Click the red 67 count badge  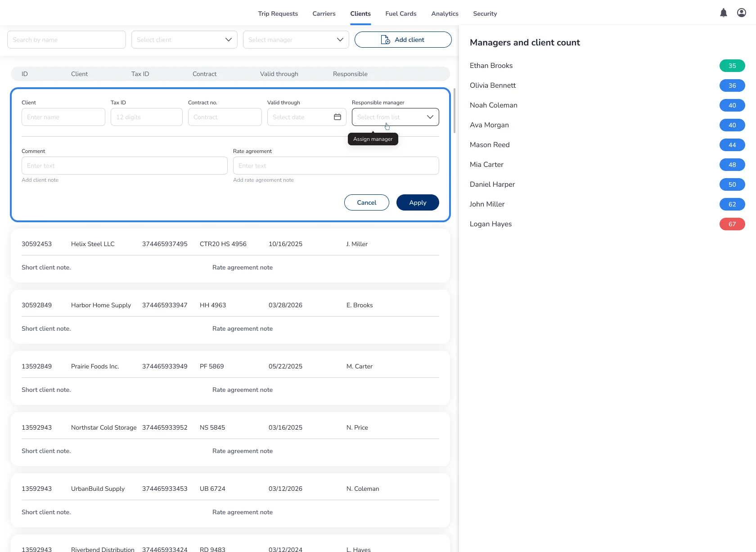[x=732, y=224]
